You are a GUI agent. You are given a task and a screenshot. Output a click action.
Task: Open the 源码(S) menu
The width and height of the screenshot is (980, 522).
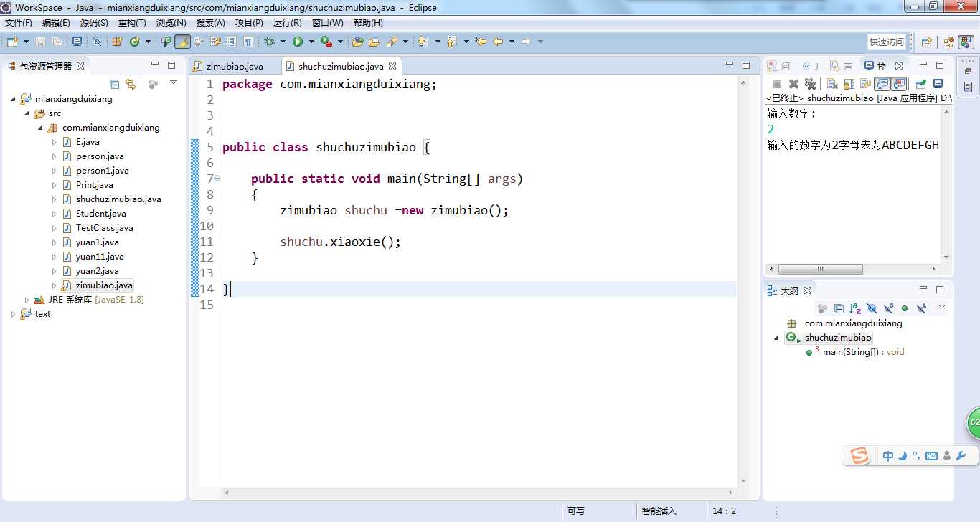[x=93, y=23]
